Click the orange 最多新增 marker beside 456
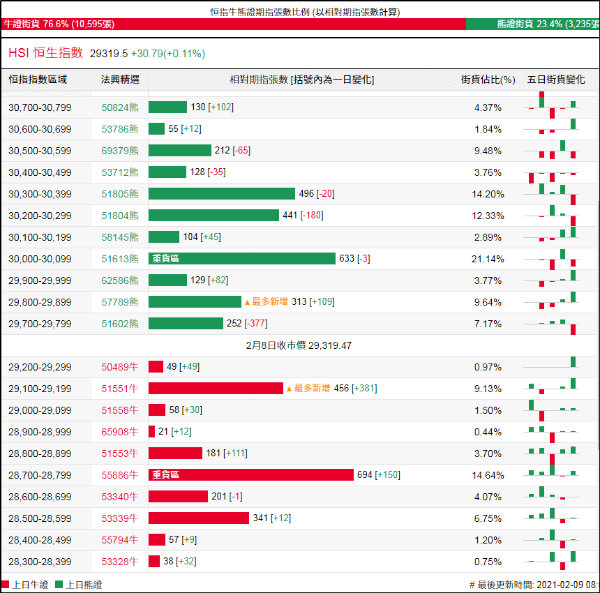600x593 pixels. point(308,388)
